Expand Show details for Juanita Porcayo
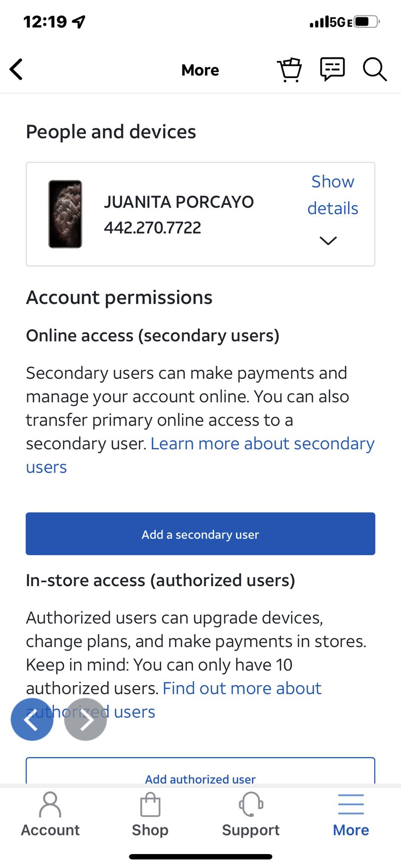The height and width of the screenshot is (868, 401). 333,195
